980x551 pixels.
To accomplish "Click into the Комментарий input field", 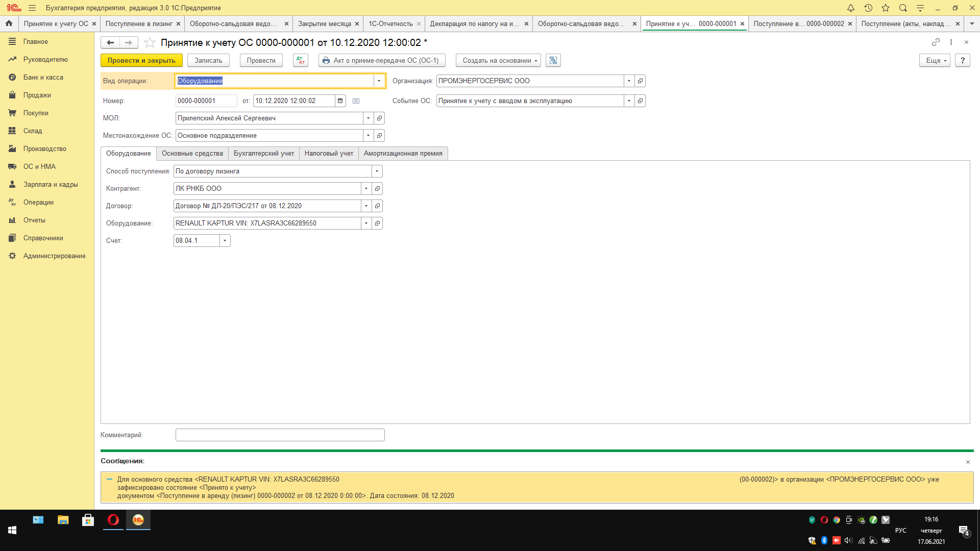I will [x=280, y=435].
